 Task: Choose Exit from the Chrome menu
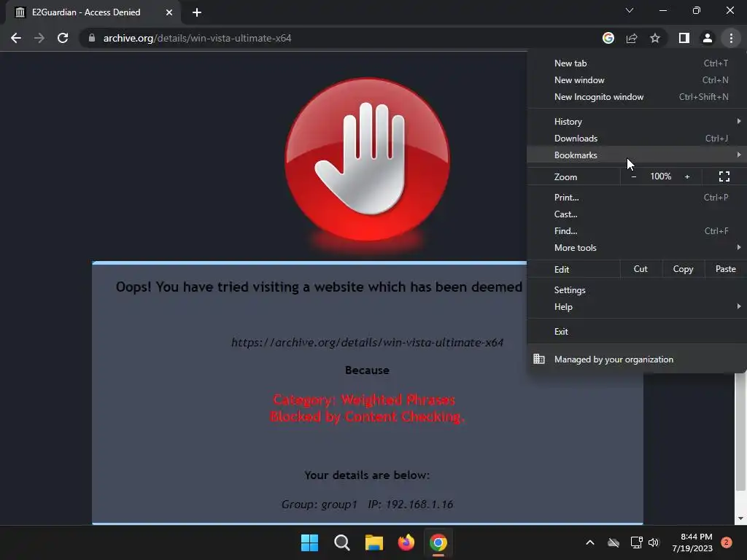(637, 332)
